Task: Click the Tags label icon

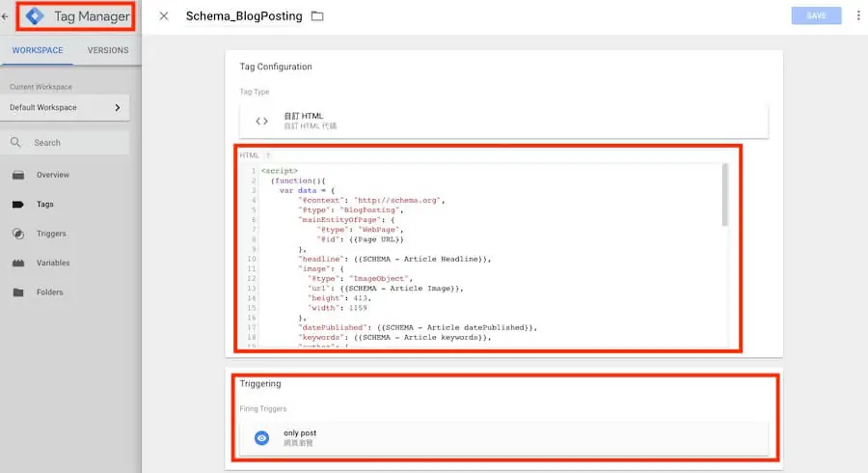Action: tap(18, 205)
